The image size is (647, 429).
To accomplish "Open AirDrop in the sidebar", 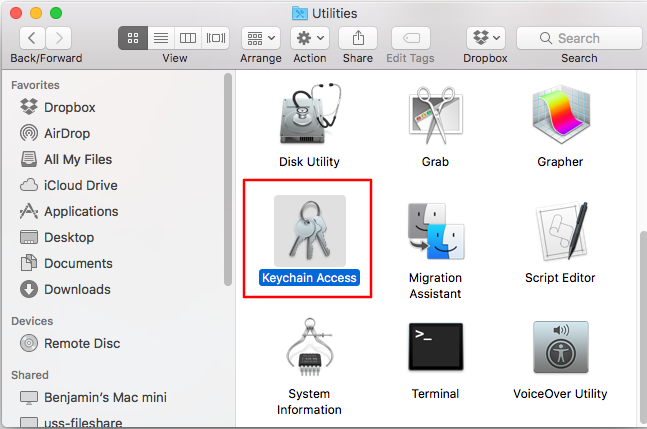I will 55,133.
